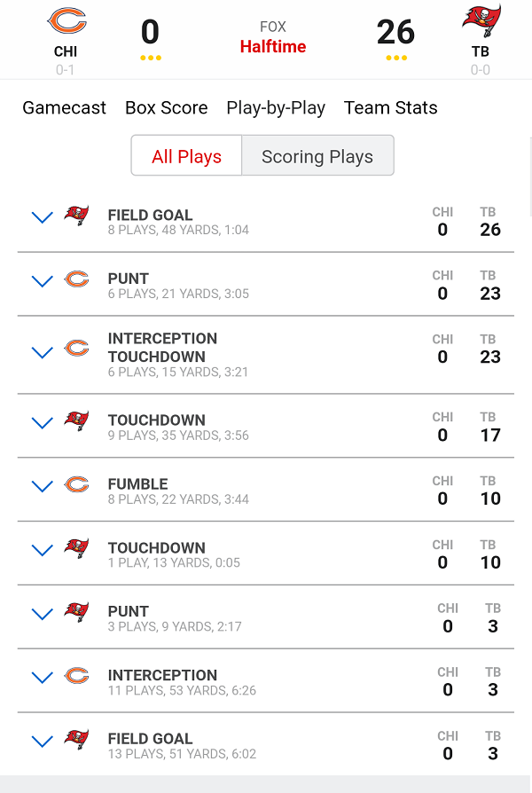Image resolution: width=532 pixels, height=793 pixels.
Task: Switch to Scoring Plays filter
Action: (x=317, y=156)
